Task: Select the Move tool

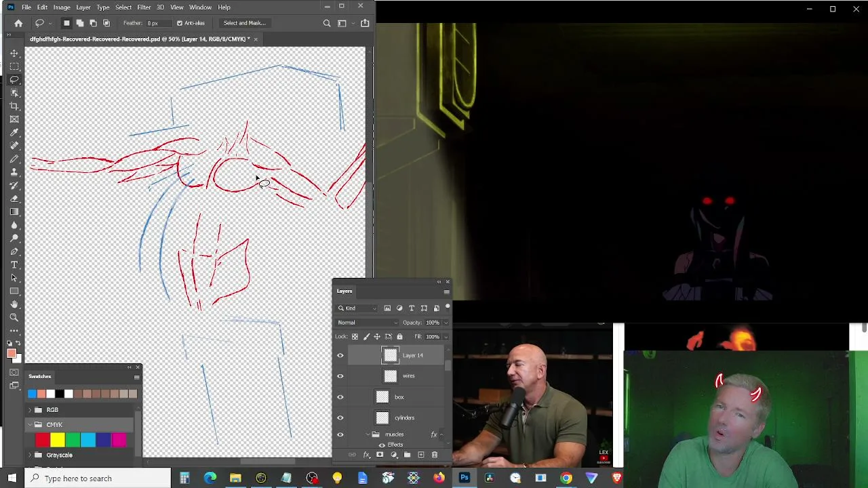Action: [14, 53]
